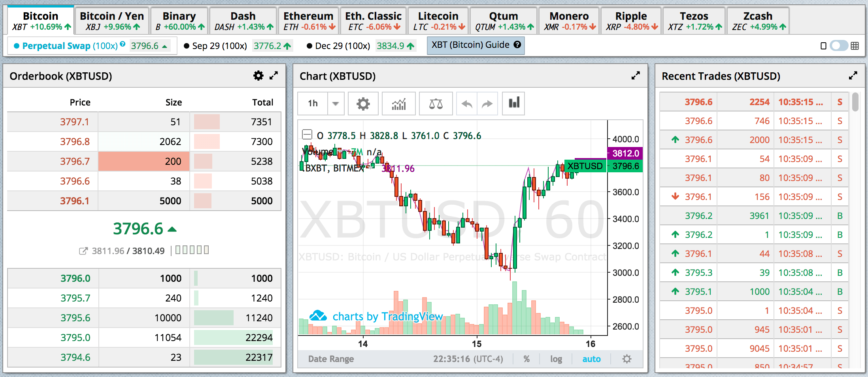Open external index link icon near 3811.96
The width and height of the screenshot is (868, 377).
point(83,251)
